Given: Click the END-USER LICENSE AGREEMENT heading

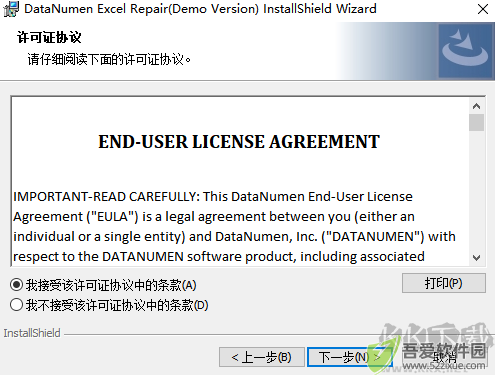Looking at the screenshot, I should pos(239,142).
